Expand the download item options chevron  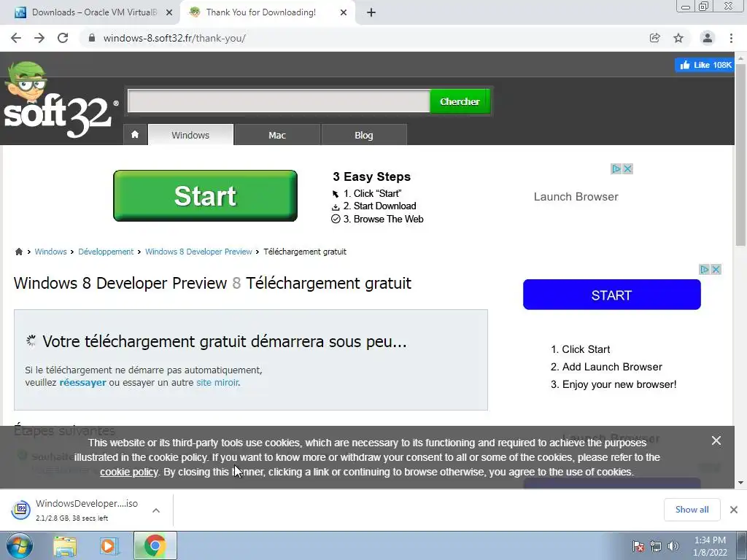point(156,510)
